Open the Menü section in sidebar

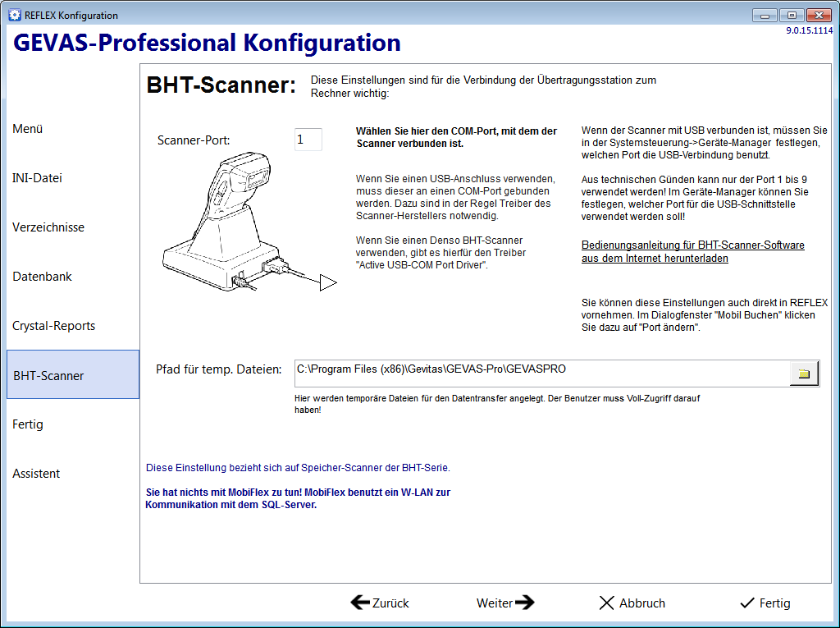pos(27,129)
